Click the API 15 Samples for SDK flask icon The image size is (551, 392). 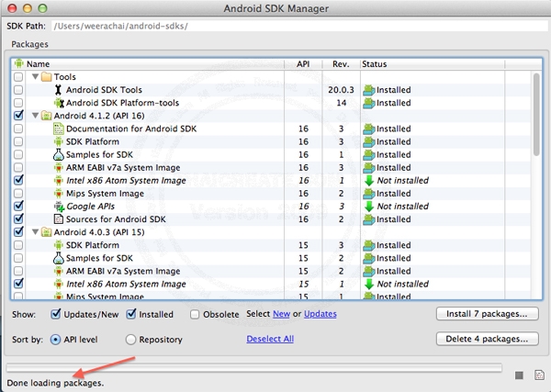[59, 258]
